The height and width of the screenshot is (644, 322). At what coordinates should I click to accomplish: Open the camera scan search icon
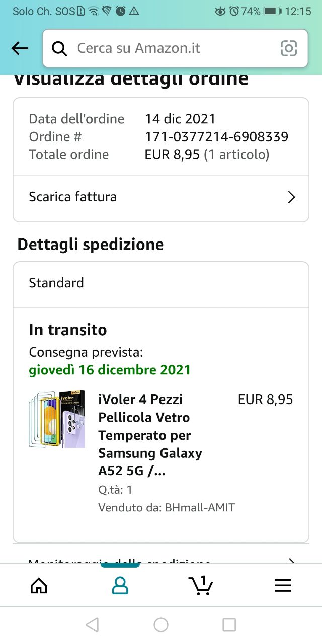[289, 48]
